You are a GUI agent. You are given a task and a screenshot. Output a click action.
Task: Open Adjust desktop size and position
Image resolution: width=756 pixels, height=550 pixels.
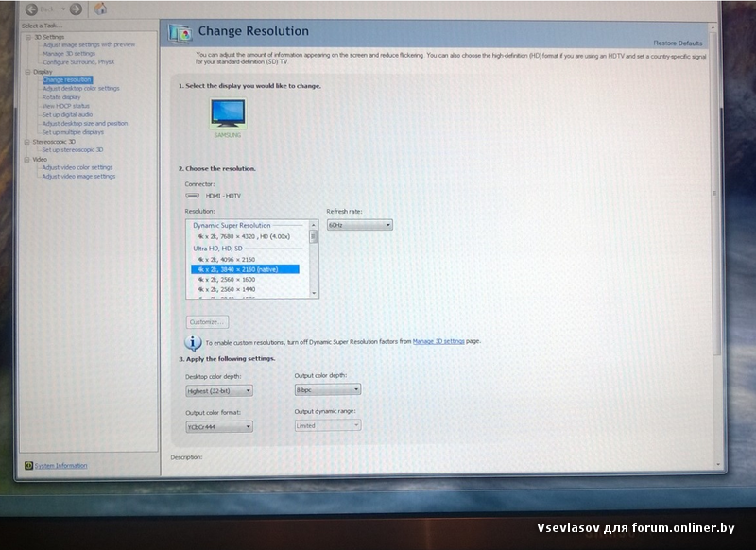(85, 124)
